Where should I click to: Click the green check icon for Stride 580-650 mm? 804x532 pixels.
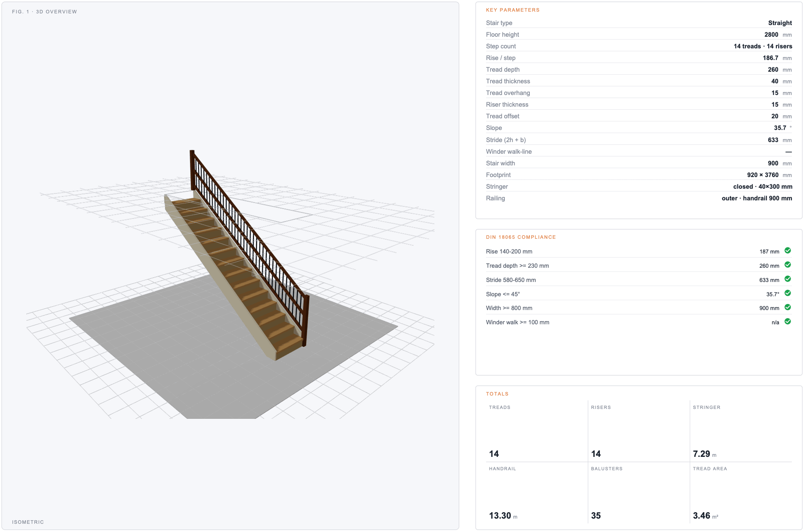pyautogui.click(x=788, y=279)
